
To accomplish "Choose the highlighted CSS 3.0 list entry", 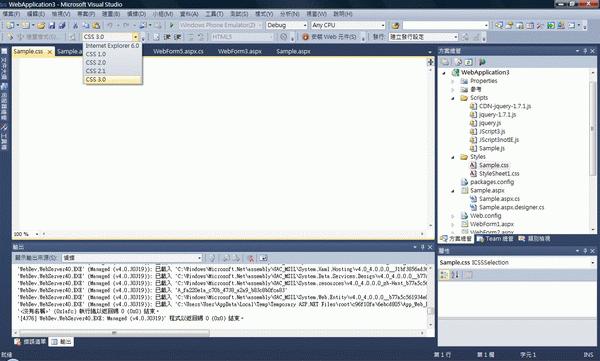I will (x=112, y=79).
